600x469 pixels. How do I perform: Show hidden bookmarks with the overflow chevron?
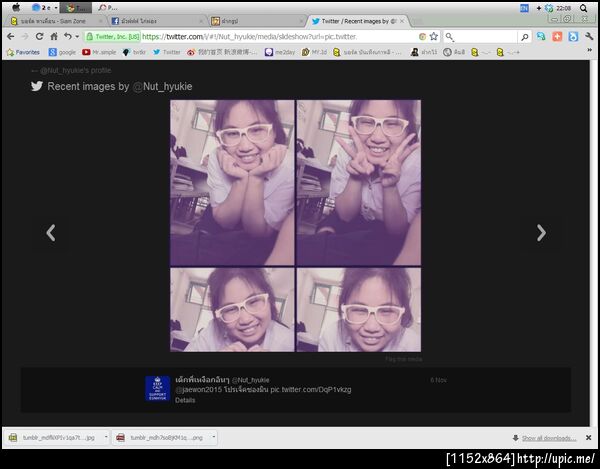tap(590, 50)
